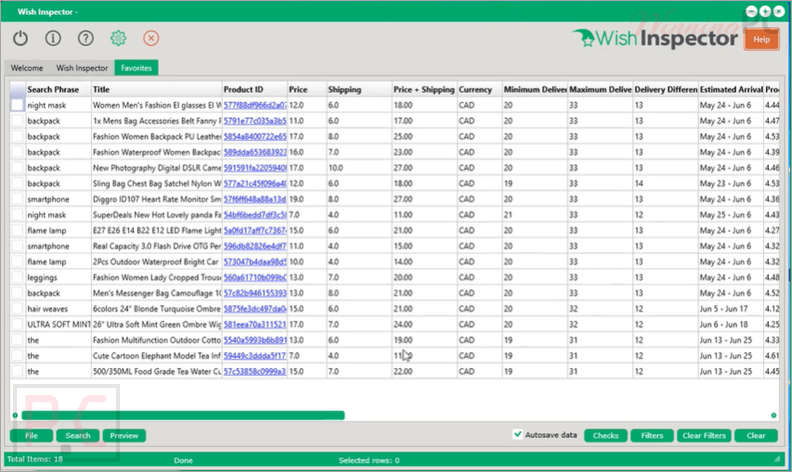Click the scrollbar left arrow dot

click(15, 415)
